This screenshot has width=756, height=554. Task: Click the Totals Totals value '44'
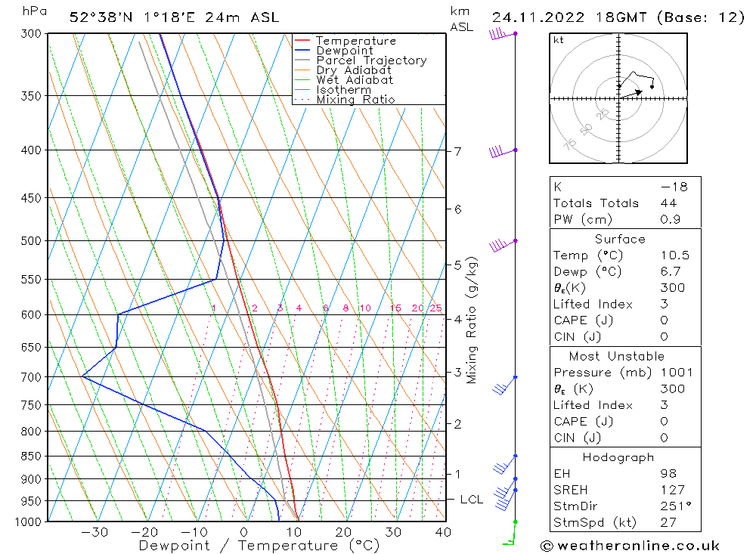pyautogui.click(x=669, y=203)
